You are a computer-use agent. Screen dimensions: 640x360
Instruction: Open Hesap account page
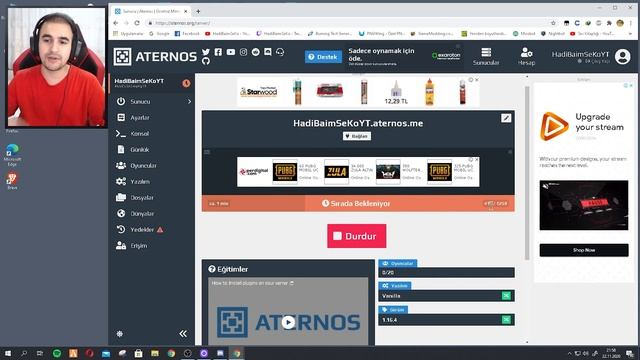tap(526, 57)
